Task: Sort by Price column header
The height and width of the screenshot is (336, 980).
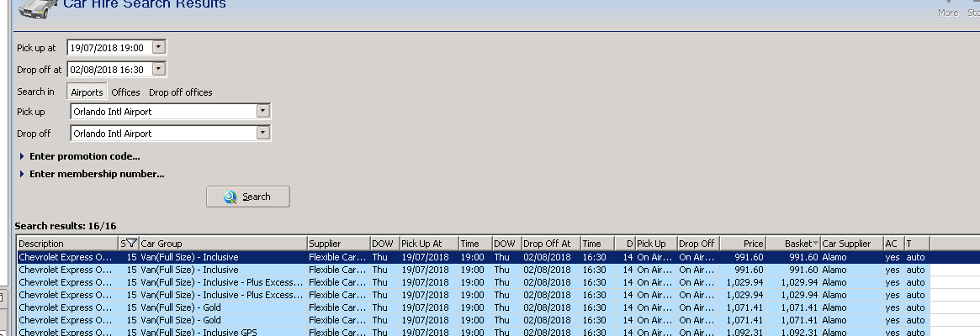Action: (x=743, y=244)
